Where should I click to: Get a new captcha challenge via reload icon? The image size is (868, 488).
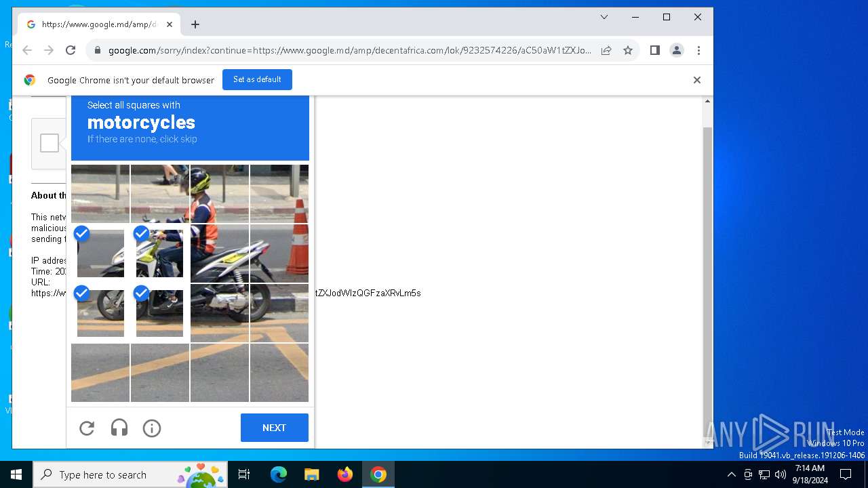click(87, 428)
